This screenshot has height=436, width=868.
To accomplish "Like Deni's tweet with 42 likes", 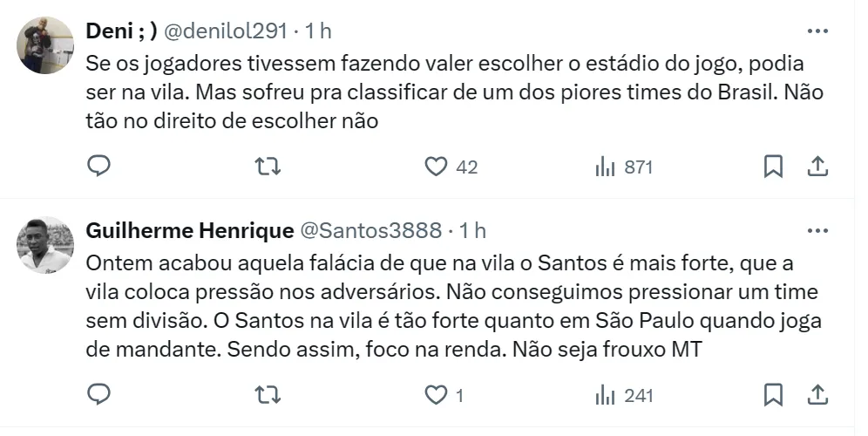I will [x=436, y=166].
